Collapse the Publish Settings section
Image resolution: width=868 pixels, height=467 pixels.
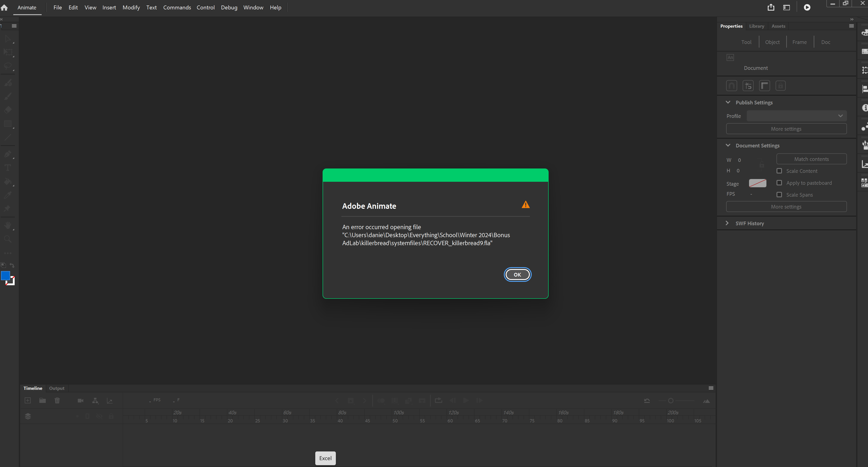pos(728,102)
